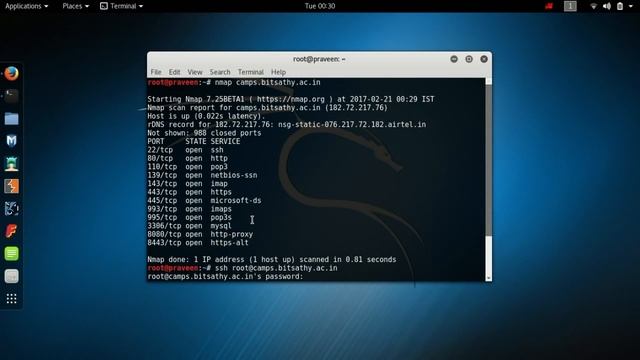Viewport: 640px width, 360px height.
Task: Click the '995/tcp open pop3s' line
Action: 189,218
